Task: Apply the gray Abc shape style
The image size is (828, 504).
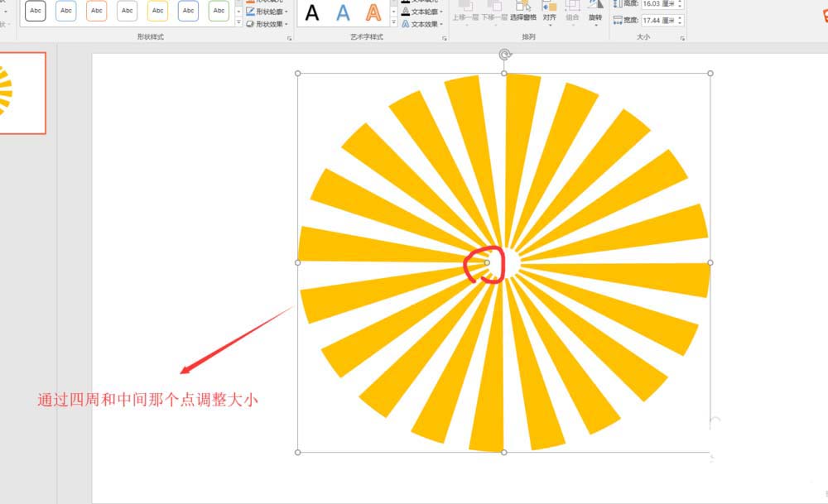Action: click(128, 11)
